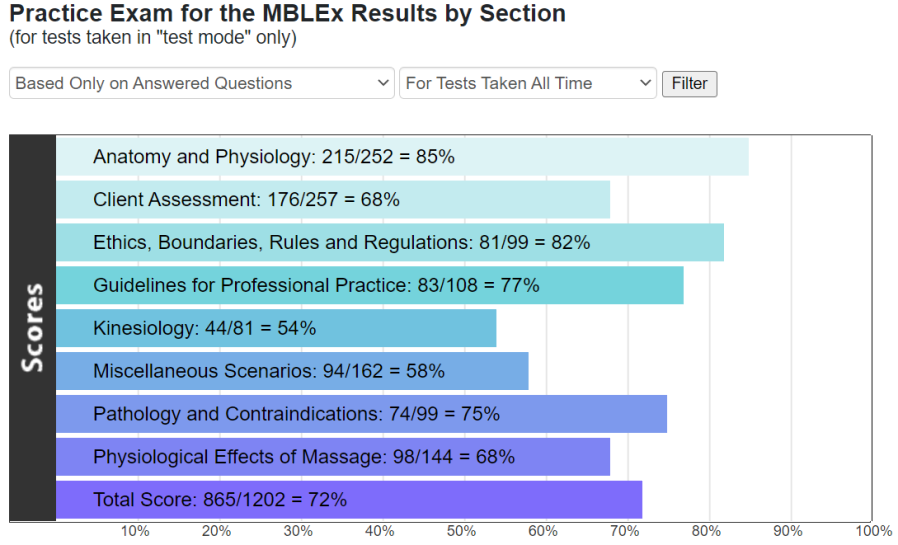
Task: Click the chevron arrow of the time range dropdown
Action: 645,83
